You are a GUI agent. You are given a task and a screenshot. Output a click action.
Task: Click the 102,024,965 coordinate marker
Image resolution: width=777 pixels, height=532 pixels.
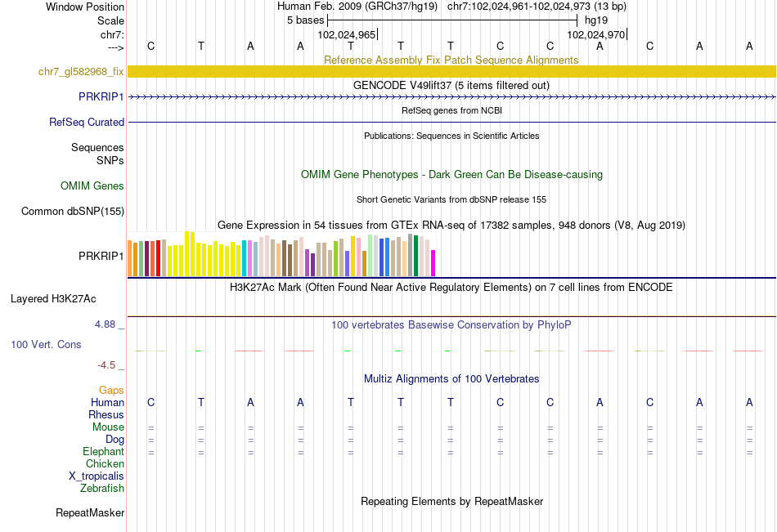click(347, 34)
